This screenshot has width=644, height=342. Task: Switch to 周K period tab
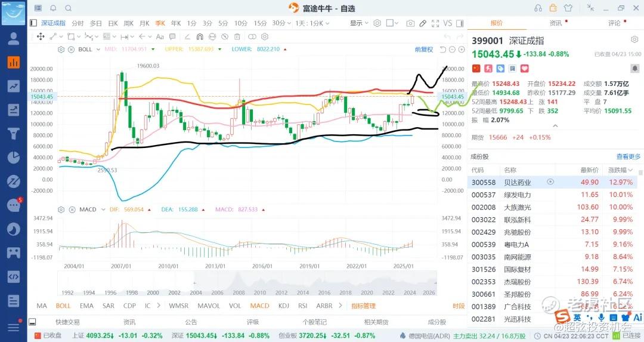[129, 23]
